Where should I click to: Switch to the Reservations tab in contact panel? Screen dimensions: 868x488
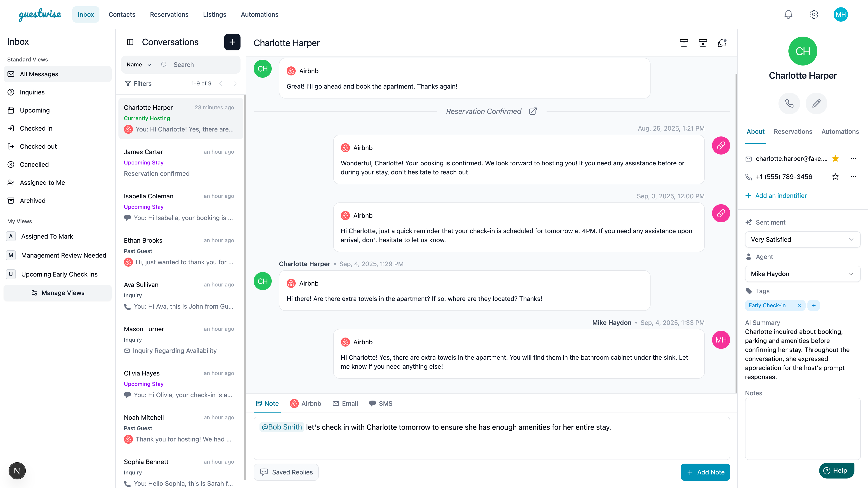pyautogui.click(x=793, y=132)
